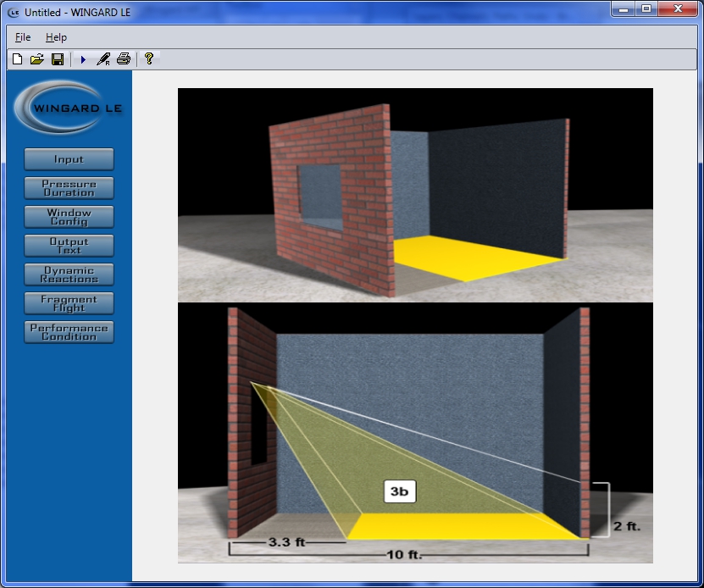Click the Performance Condition button
704x588 pixels.
click(69, 332)
